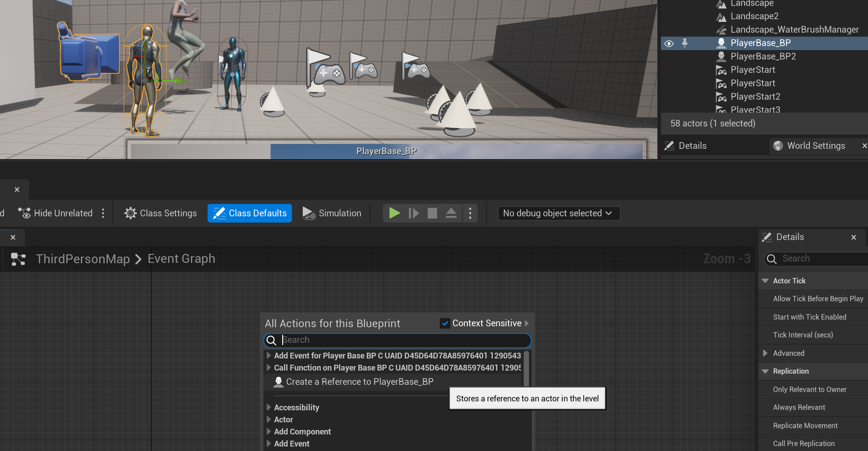Toggle visibility eye for PlayerBase_BP
The image size is (868, 451).
tap(669, 43)
